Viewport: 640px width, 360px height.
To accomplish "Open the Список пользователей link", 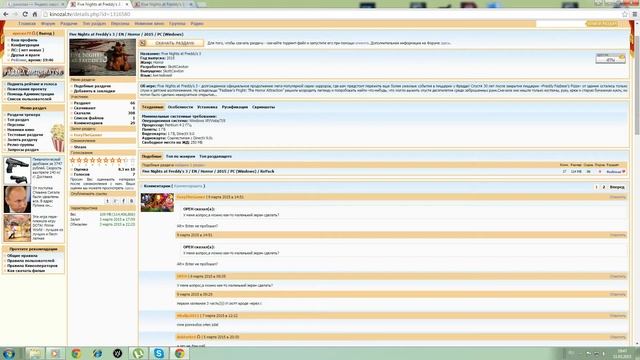I will (29, 99).
